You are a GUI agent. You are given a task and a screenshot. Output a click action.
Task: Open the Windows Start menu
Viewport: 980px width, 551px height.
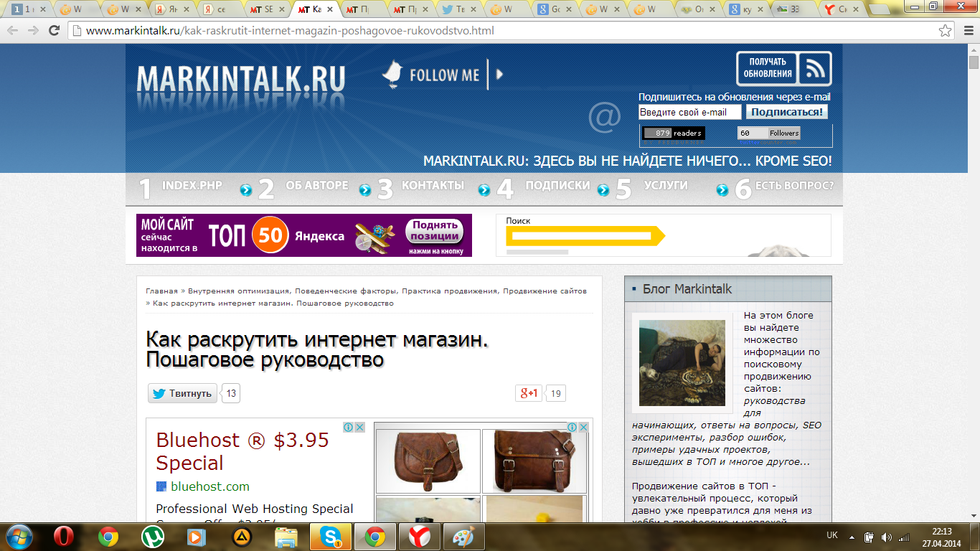[x=19, y=537]
